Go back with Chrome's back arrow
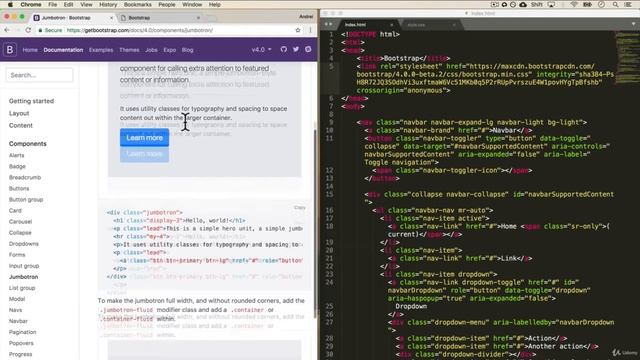The width and height of the screenshot is (640, 360). [7, 30]
